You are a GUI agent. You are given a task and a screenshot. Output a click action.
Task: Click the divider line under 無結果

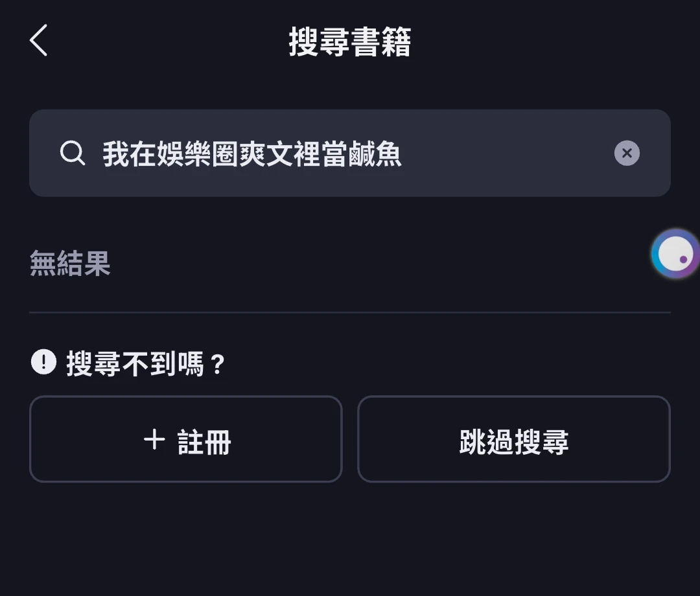(350, 312)
